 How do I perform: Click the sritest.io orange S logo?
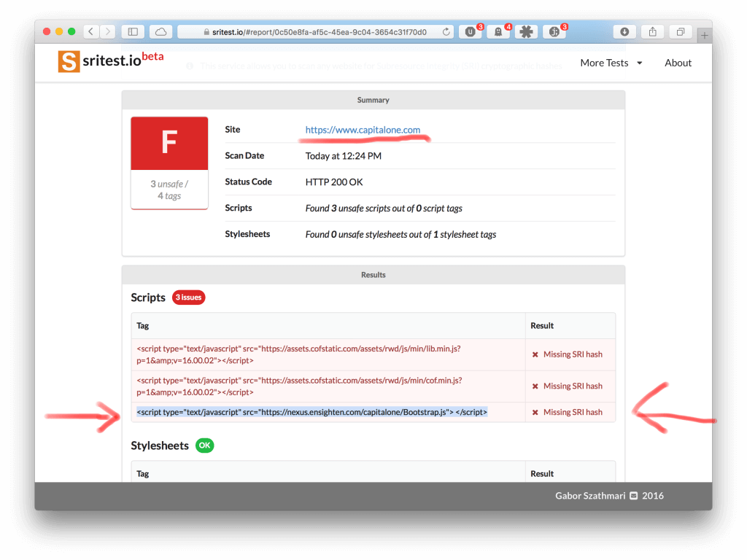point(69,61)
